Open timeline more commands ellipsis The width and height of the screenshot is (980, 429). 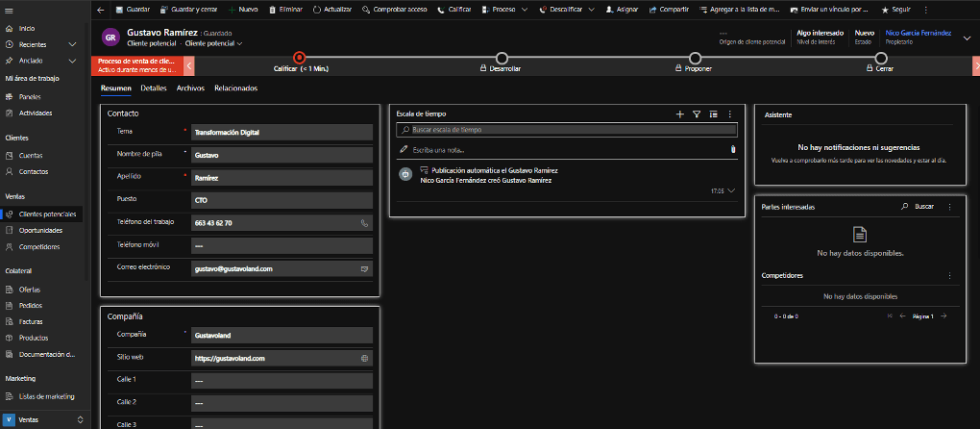tap(729, 114)
